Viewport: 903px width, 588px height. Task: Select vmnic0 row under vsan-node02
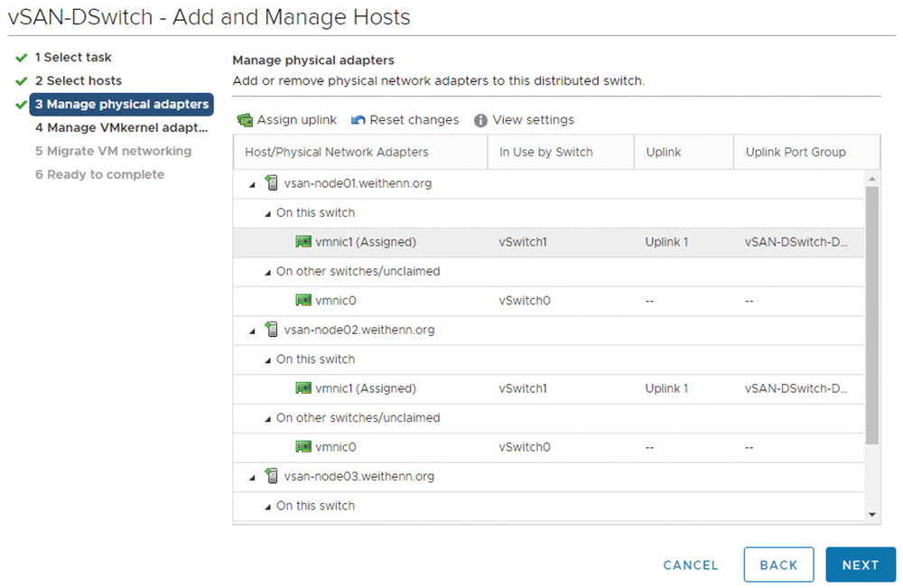pos(548,447)
